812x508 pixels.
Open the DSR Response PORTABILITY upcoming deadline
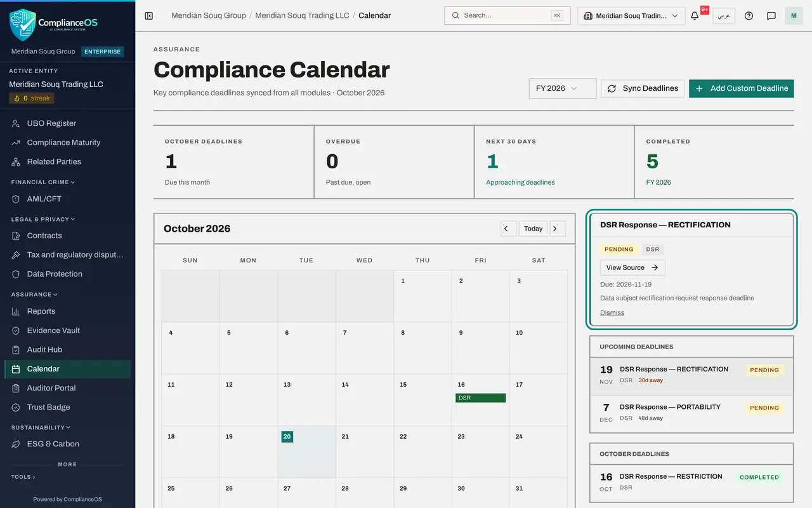tap(691, 413)
